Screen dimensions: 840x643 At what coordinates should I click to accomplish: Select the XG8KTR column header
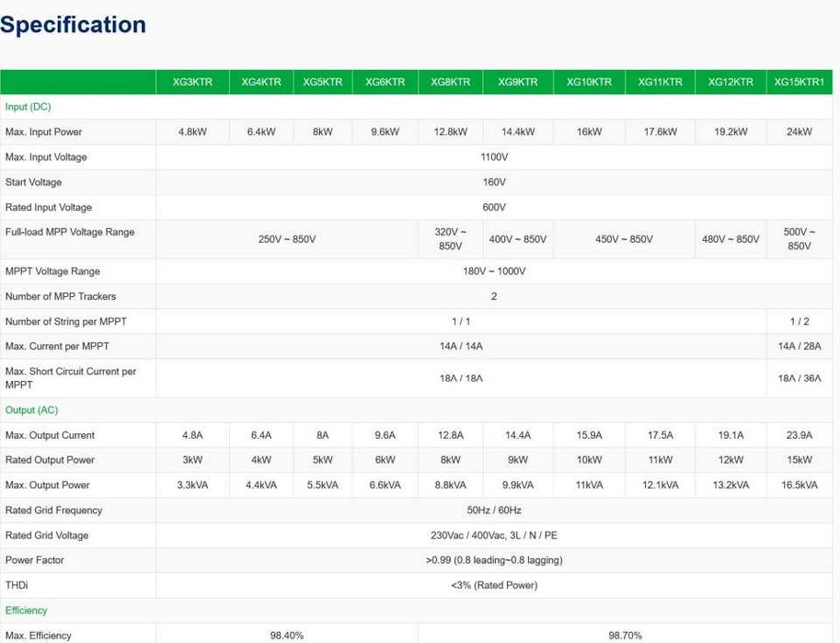coord(451,82)
